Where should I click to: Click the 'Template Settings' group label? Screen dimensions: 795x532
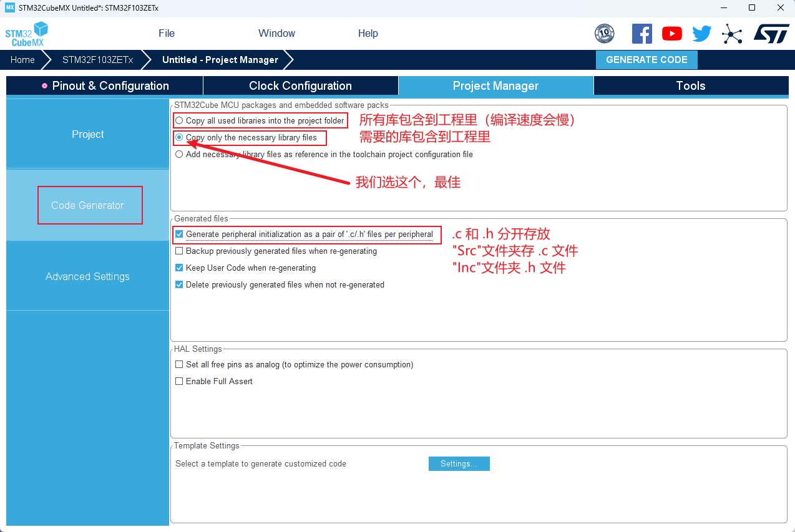(207, 446)
